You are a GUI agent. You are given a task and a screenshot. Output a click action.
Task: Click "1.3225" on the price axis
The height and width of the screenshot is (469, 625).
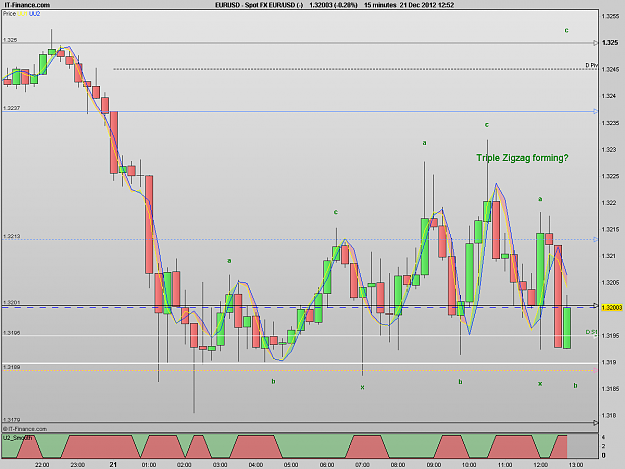pos(610,176)
